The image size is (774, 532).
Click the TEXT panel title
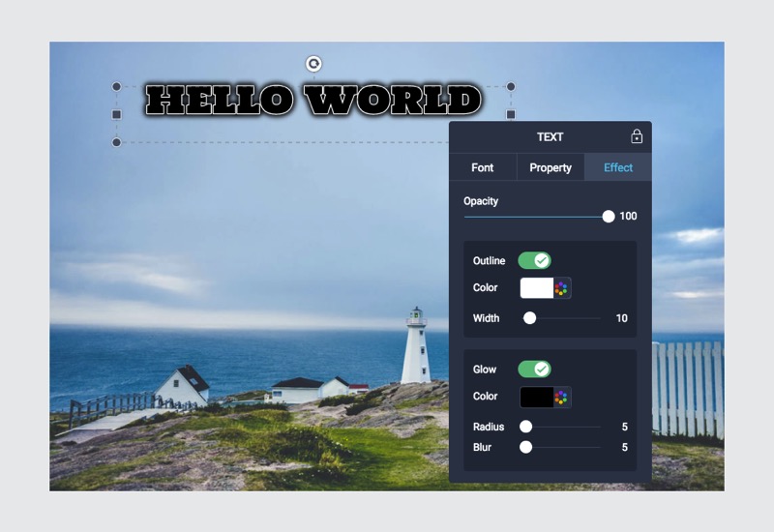[550, 136]
